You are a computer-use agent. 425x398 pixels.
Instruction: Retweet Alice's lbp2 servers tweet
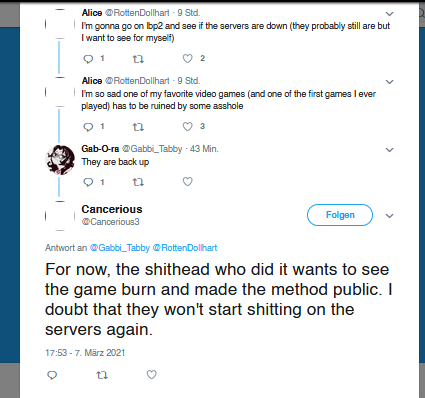[x=138, y=59]
